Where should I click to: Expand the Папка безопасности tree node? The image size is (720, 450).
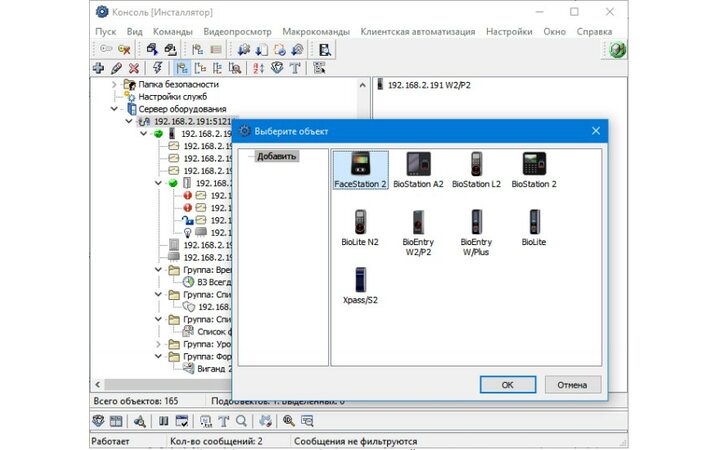pos(114,85)
